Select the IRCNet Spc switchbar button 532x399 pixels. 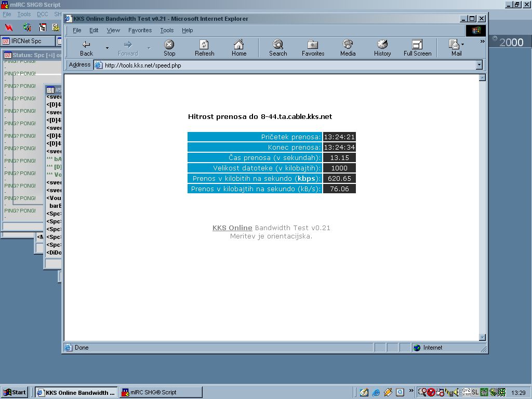(x=28, y=41)
